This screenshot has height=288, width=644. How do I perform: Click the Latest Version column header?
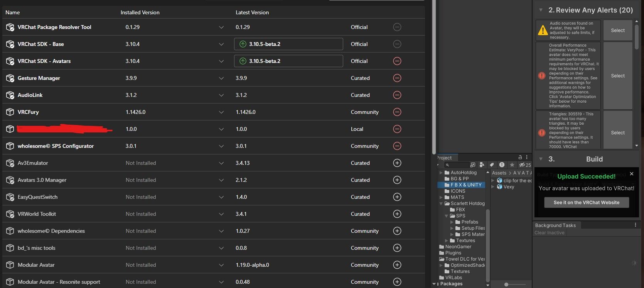[252, 12]
